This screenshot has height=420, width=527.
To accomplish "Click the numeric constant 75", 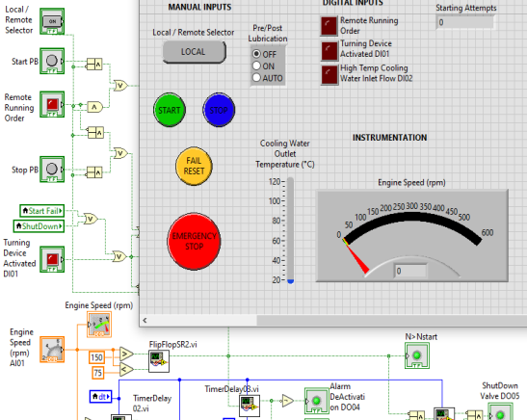I will [98, 373].
